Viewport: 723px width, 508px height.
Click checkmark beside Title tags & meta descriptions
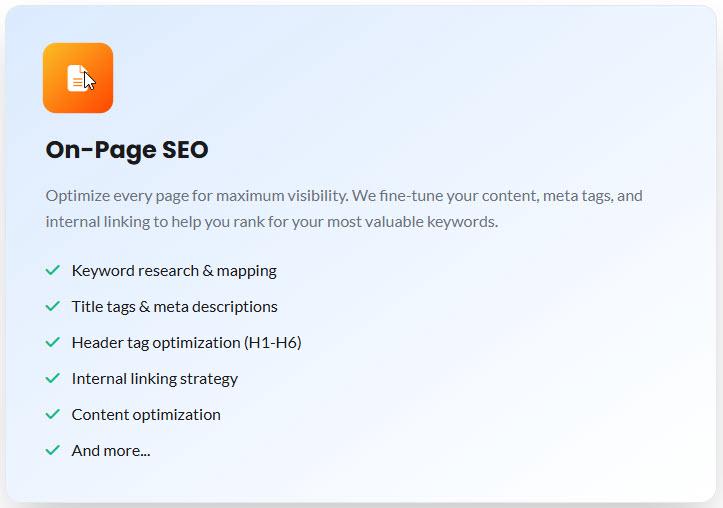pyautogui.click(x=53, y=306)
